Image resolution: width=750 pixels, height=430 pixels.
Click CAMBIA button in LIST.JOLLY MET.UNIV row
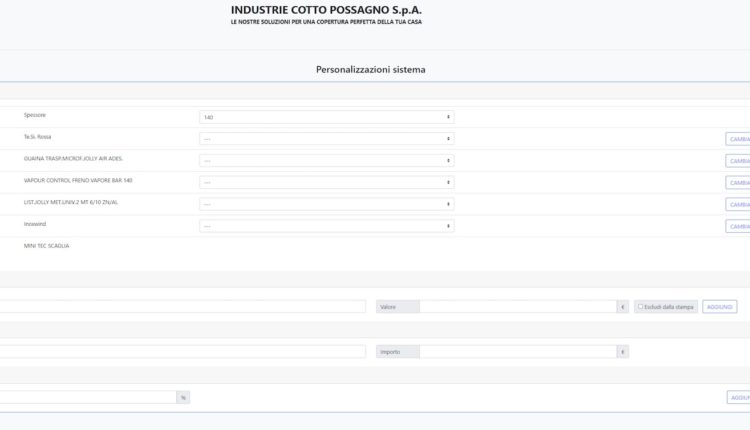pos(738,204)
